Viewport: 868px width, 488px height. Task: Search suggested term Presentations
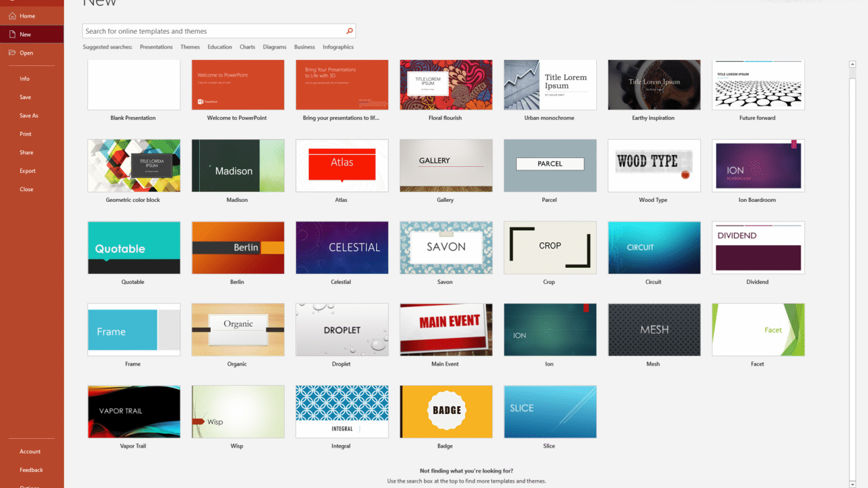tap(156, 47)
